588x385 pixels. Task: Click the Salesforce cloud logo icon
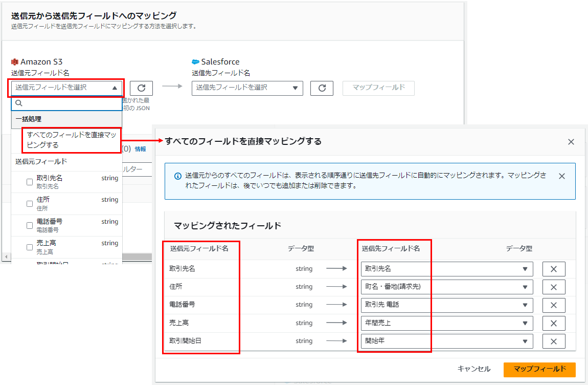tap(195, 61)
